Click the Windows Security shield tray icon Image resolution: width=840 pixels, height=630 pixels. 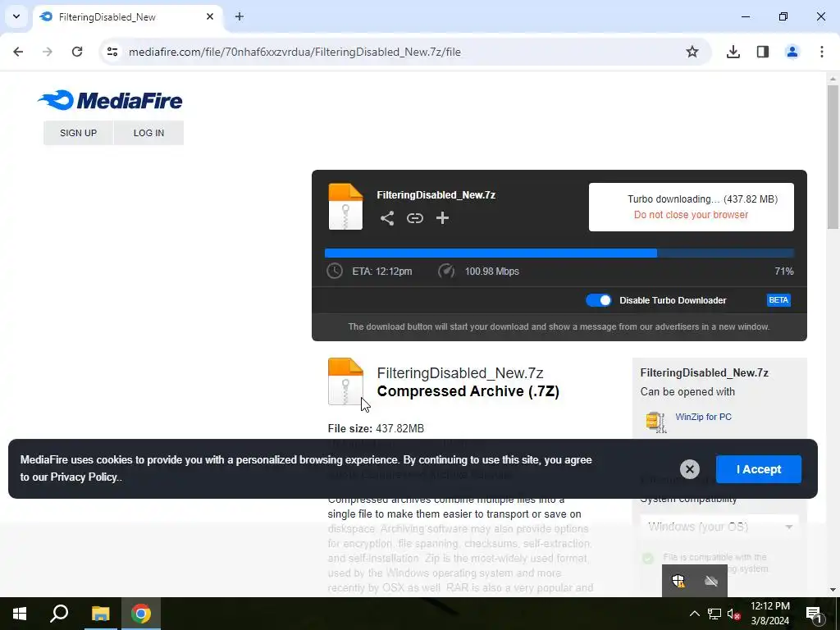click(678, 581)
